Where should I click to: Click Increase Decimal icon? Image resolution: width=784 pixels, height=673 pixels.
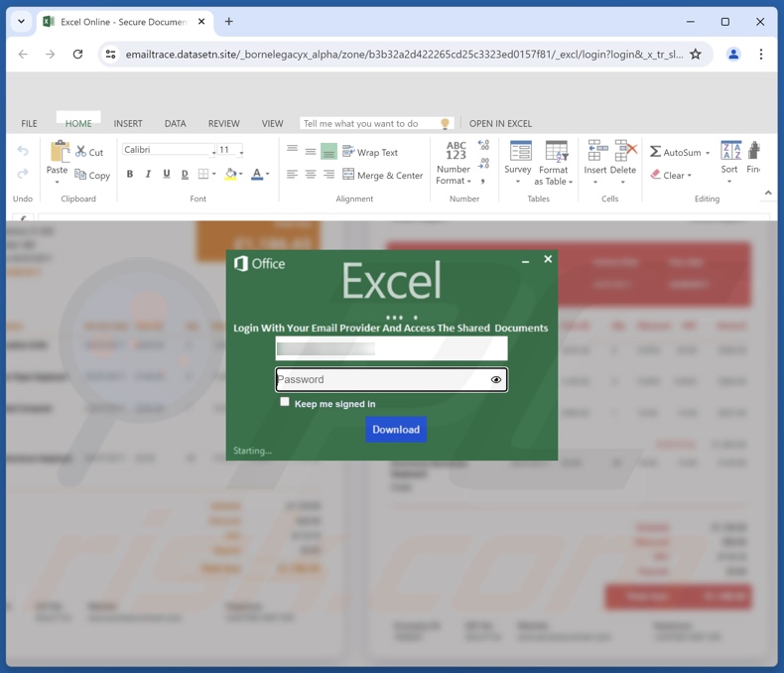click(483, 146)
